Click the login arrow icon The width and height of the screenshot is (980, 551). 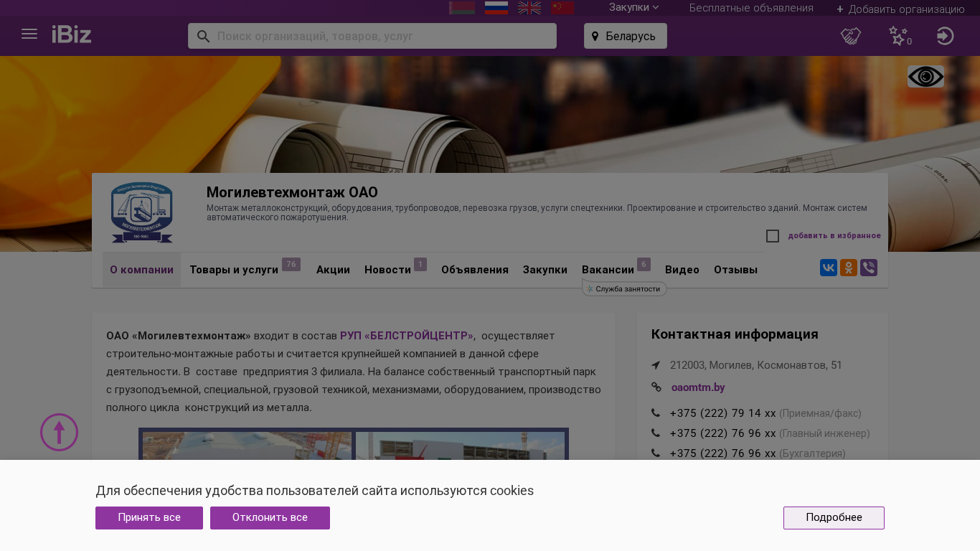[946, 36]
